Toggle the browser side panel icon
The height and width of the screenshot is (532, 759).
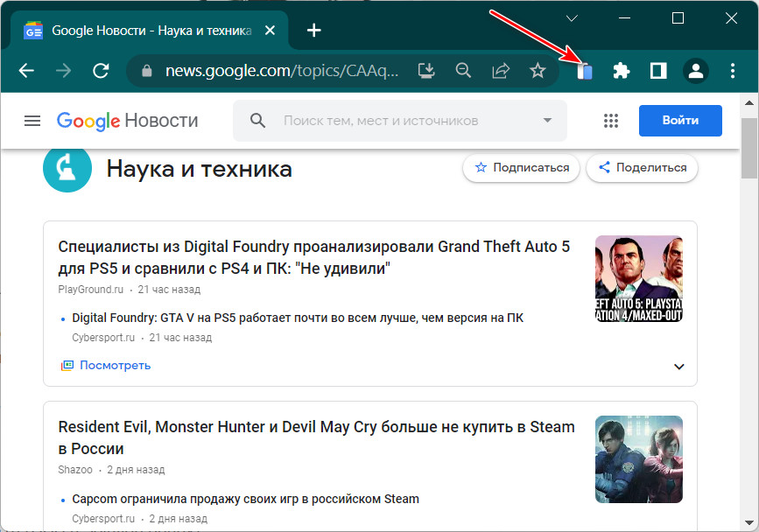pyautogui.click(x=658, y=71)
